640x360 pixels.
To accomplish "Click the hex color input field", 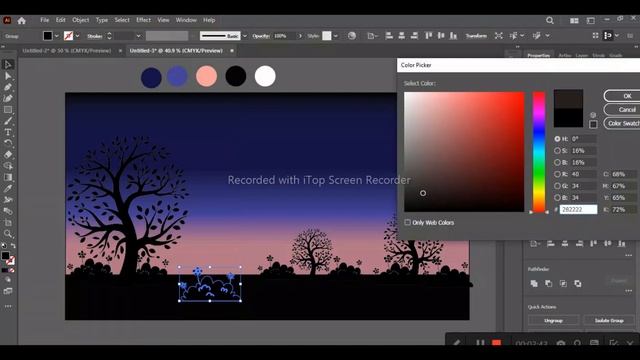I will pyautogui.click(x=578, y=209).
